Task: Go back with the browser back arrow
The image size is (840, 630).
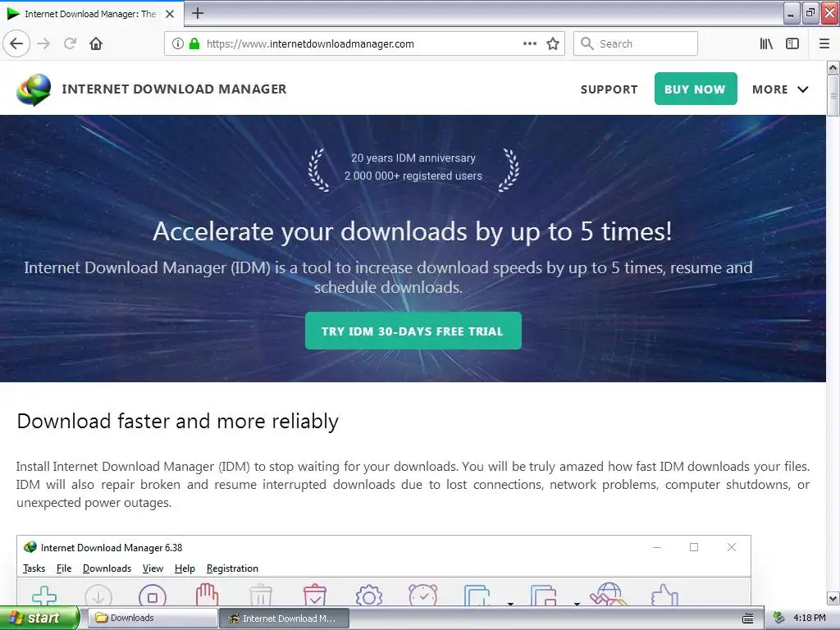Action: click(x=16, y=43)
